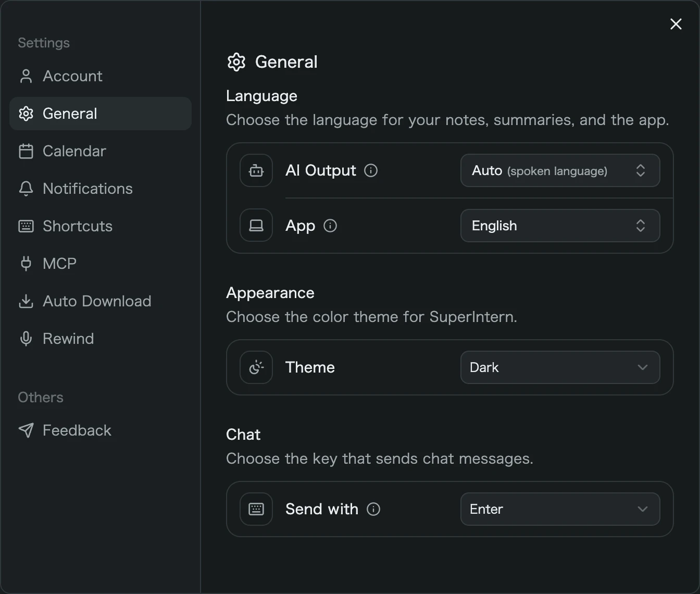Click the Calendar icon in sidebar
Screen dimensions: 700x594
pyautogui.click(x=26, y=151)
